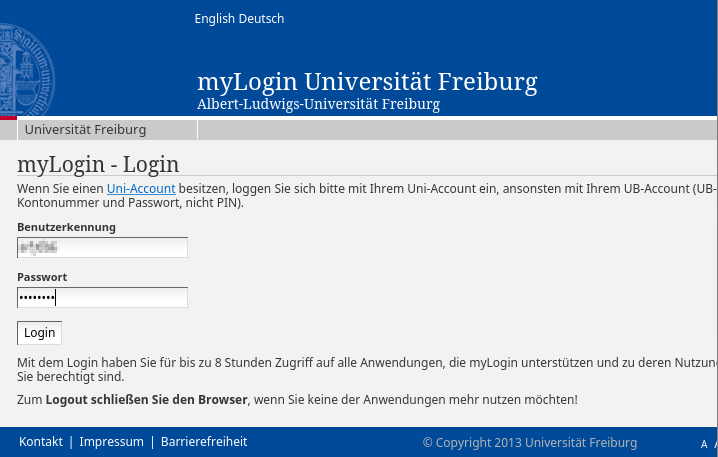The width and height of the screenshot is (718, 457).
Task: Click into the Passwort field
Action: (102, 297)
